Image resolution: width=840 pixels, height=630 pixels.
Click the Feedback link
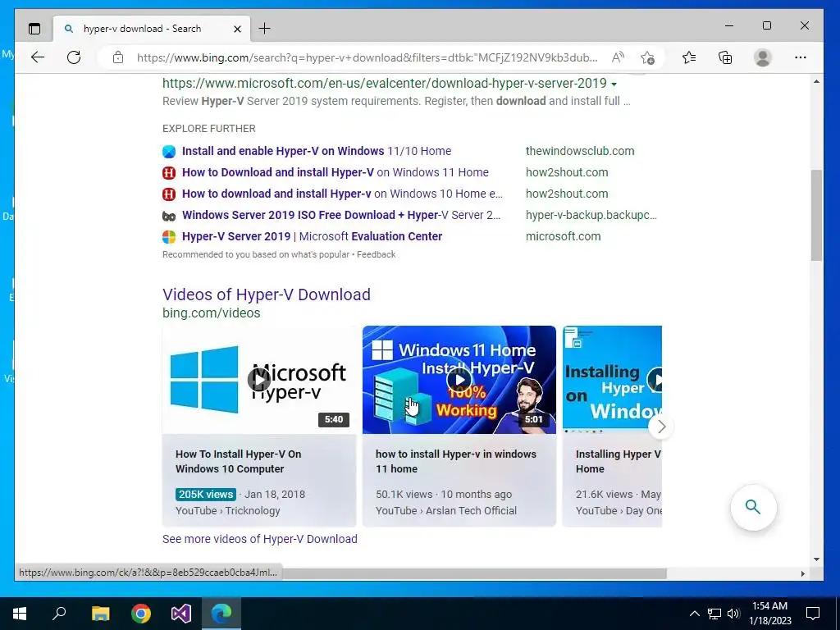click(376, 254)
